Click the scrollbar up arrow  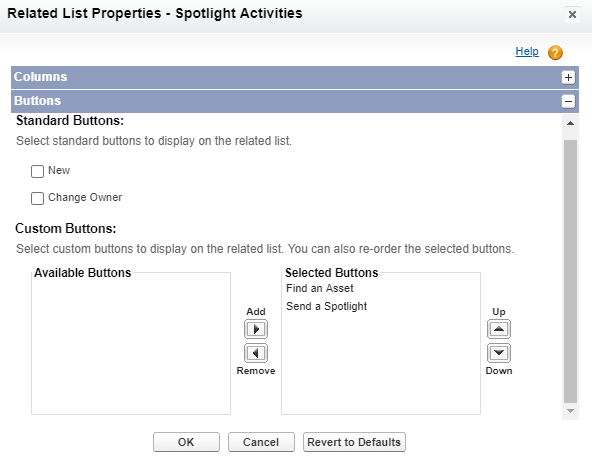(570, 123)
